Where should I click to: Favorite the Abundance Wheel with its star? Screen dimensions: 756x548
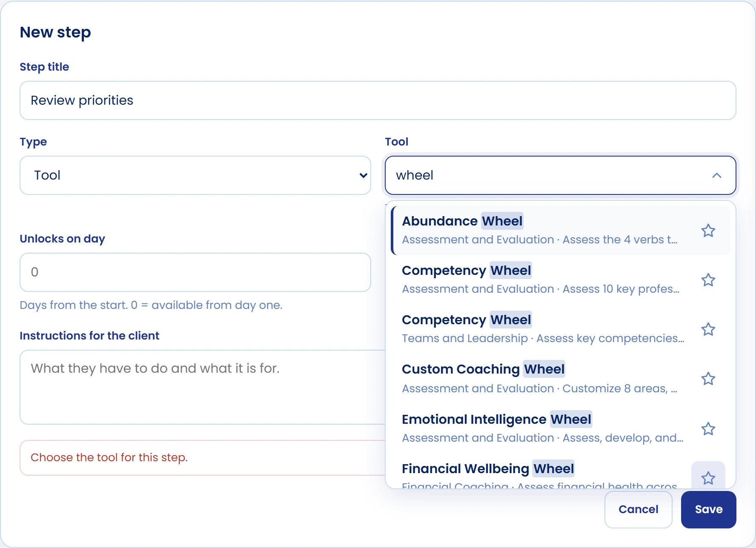point(708,231)
